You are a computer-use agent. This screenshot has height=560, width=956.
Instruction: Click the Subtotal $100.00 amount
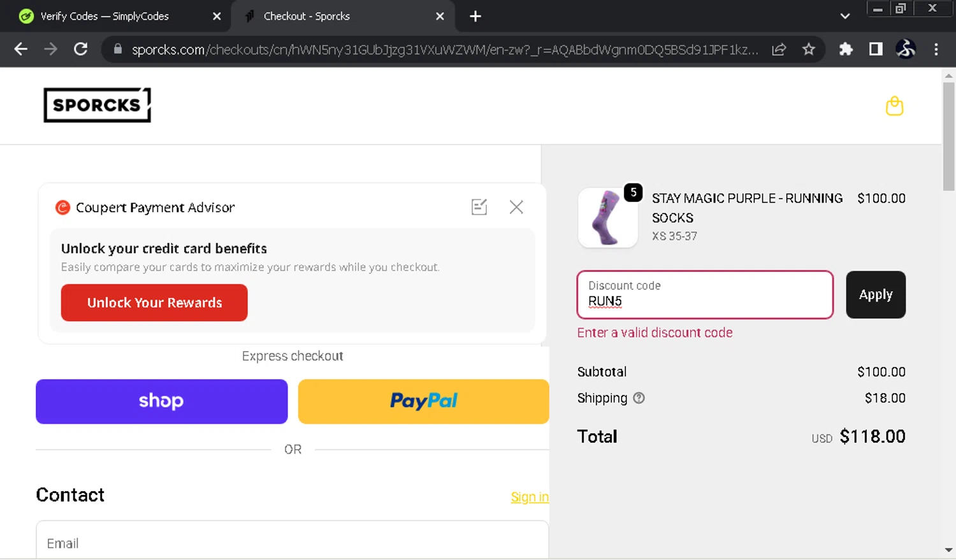881,372
